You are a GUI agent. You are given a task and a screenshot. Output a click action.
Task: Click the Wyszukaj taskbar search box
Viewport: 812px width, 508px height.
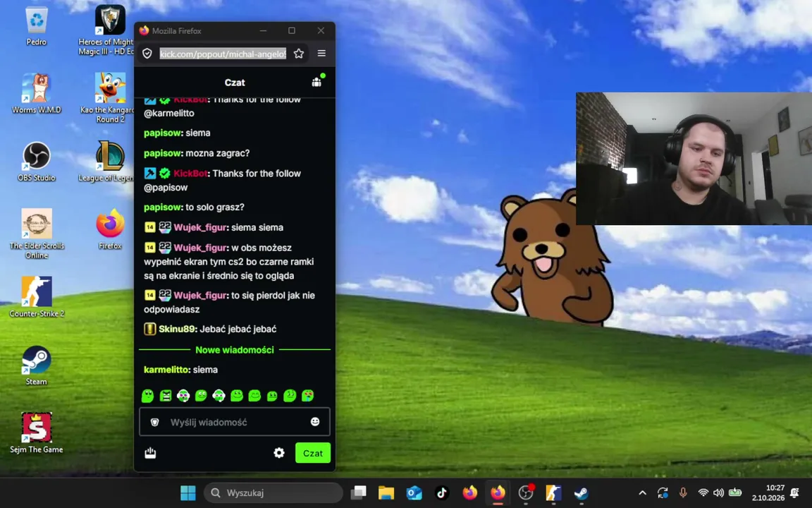tap(273, 492)
